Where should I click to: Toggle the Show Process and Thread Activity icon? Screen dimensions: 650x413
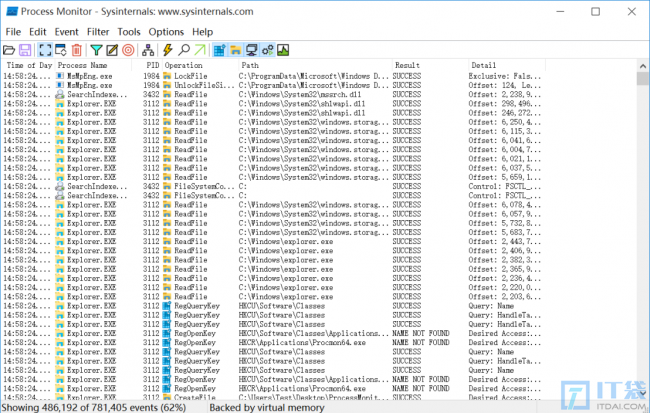pos(267,50)
